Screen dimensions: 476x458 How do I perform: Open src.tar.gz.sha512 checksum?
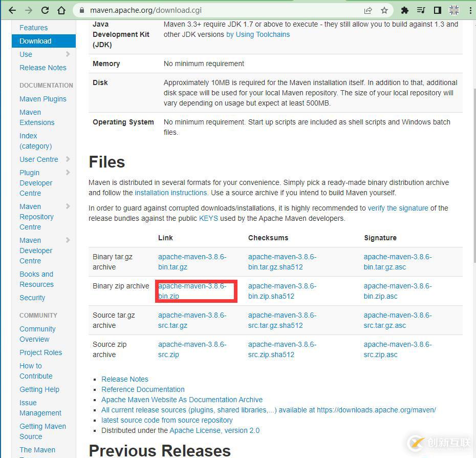coord(282,320)
